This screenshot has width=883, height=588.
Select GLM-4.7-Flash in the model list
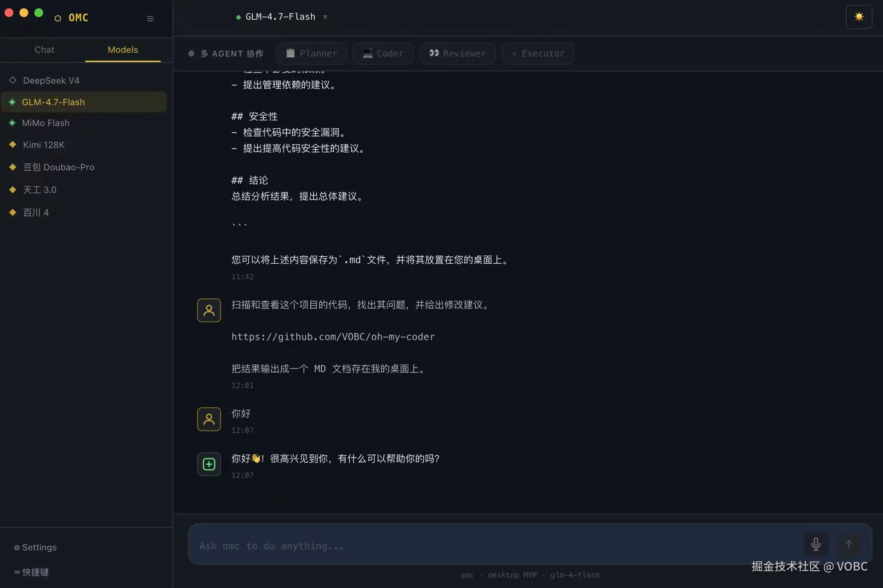pos(84,102)
